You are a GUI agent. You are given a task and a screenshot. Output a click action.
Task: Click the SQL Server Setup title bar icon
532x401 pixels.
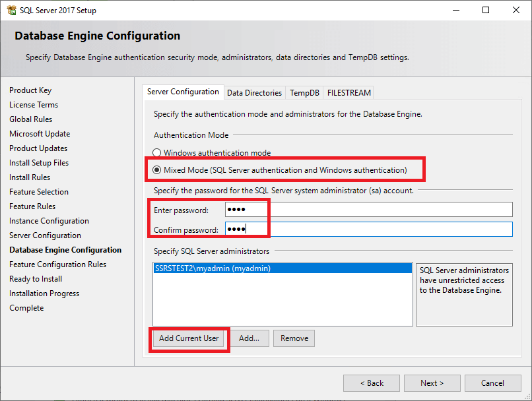coord(11,10)
